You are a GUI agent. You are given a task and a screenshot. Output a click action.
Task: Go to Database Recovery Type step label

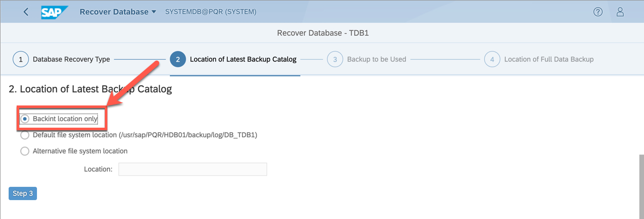(71, 59)
